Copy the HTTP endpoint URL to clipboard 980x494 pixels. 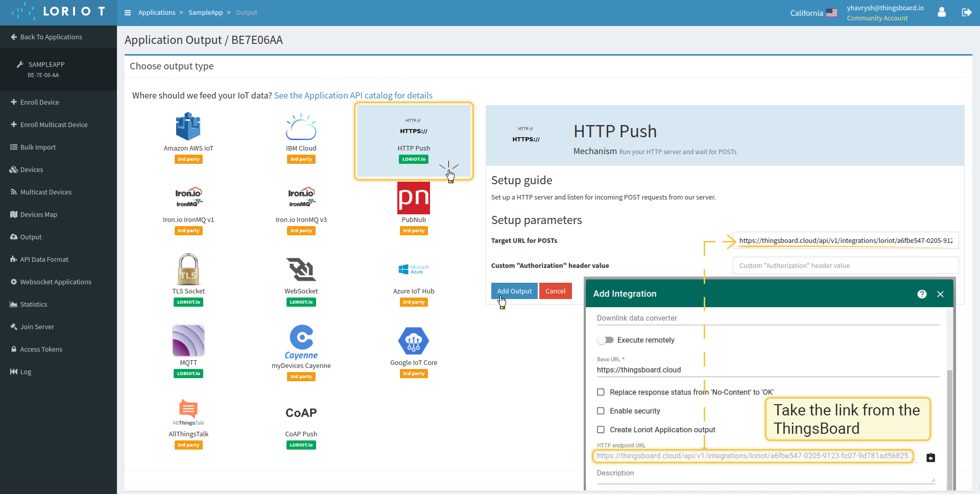[930, 457]
